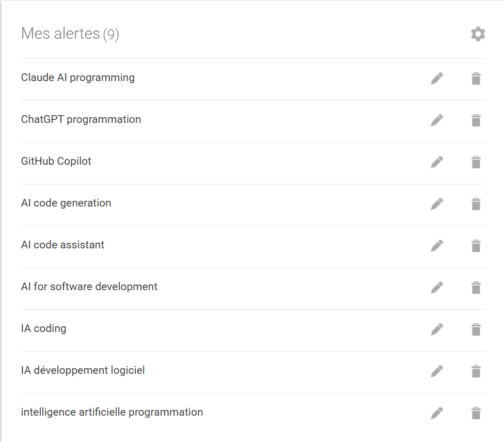Edit the 'AI code assistant' alert
The width and height of the screenshot is (504, 442).
pos(437,245)
